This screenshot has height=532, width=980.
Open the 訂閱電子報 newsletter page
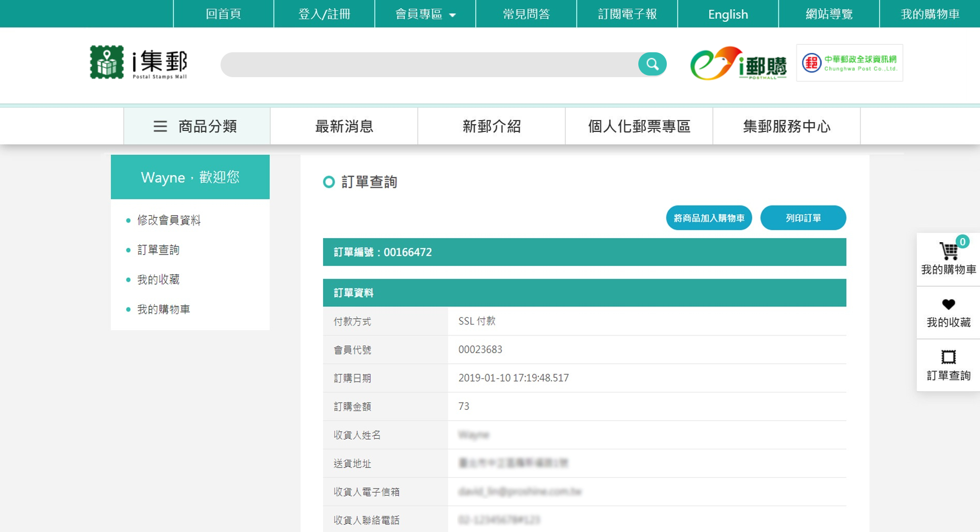(627, 14)
